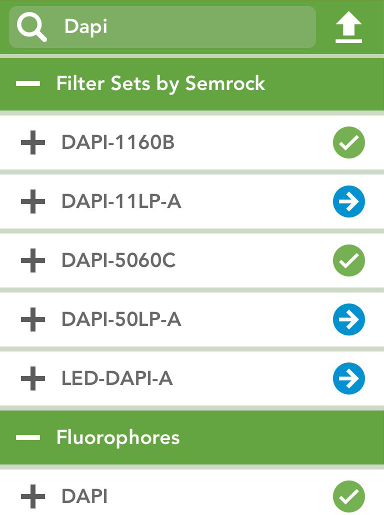Collapse the Fluorophores section
Screen dimensions: 384x515
[x=28, y=437]
